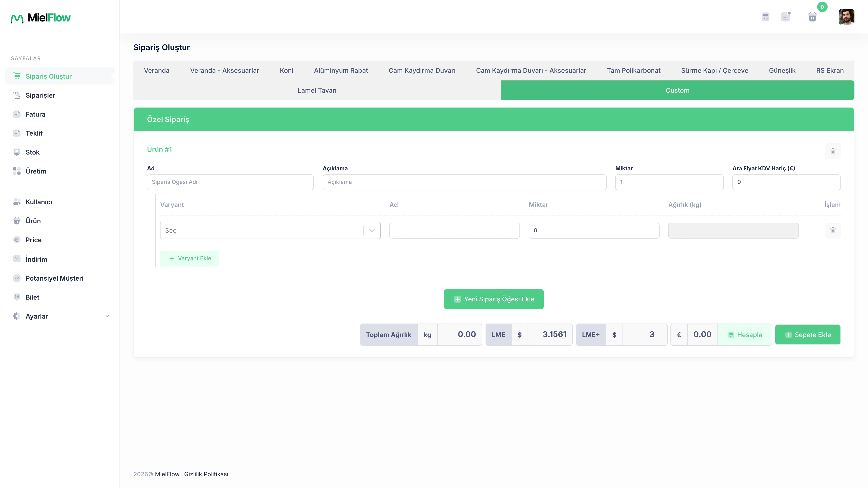Open the MielFlow footer link
This screenshot has width=868, height=488.
point(167,474)
